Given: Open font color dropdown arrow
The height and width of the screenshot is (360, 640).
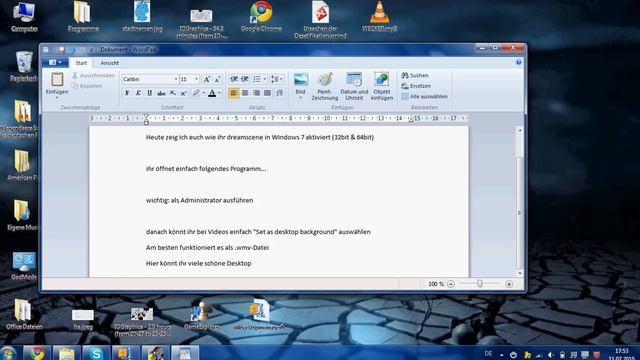Looking at the screenshot, I should tap(220, 93).
